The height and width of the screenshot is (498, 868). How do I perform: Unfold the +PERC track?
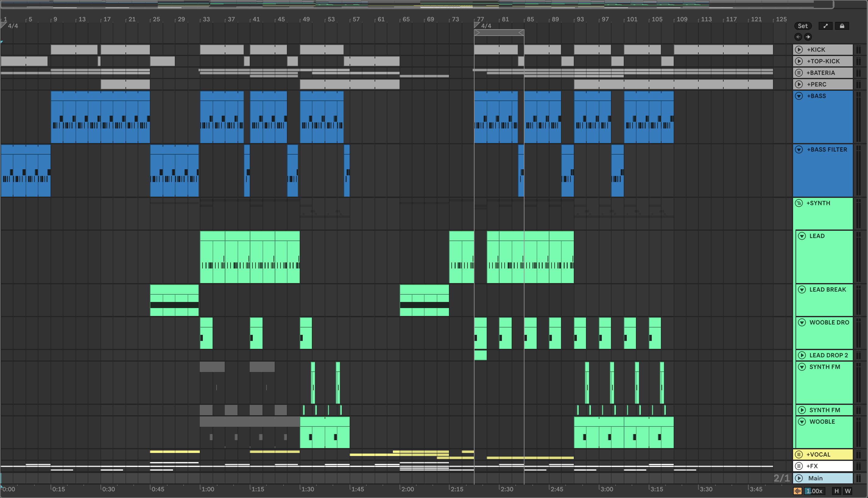coord(799,85)
